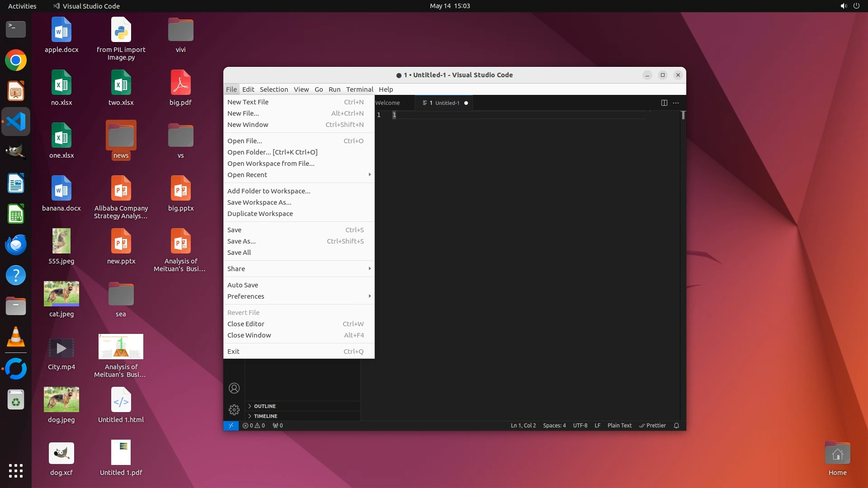868x488 pixels.
Task: Toggle Auto Save in File menu
Action: [x=243, y=285]
